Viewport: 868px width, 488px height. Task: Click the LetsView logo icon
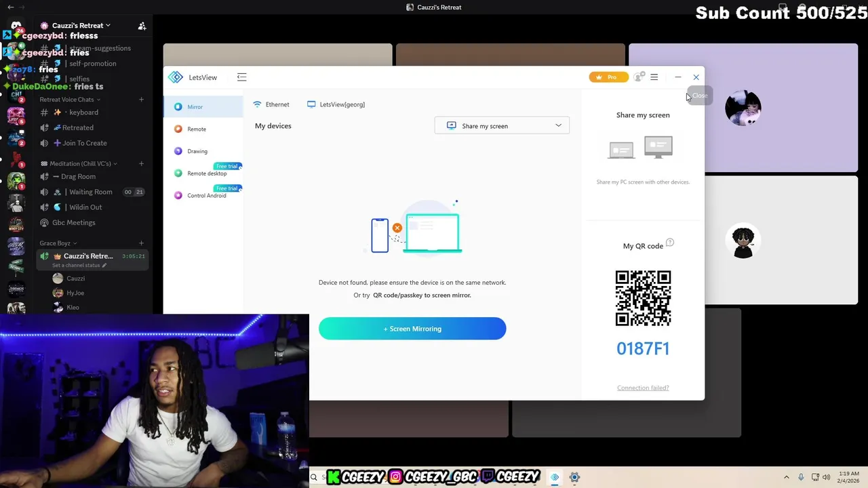click(176, 77)
